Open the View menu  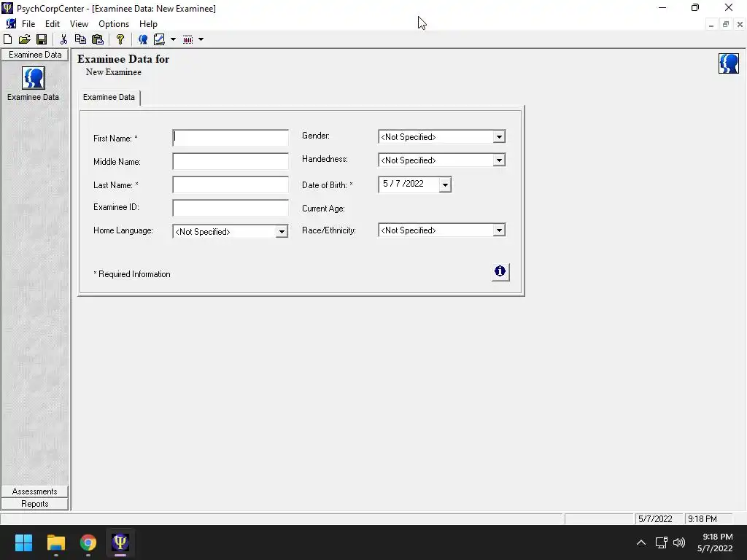79,24
